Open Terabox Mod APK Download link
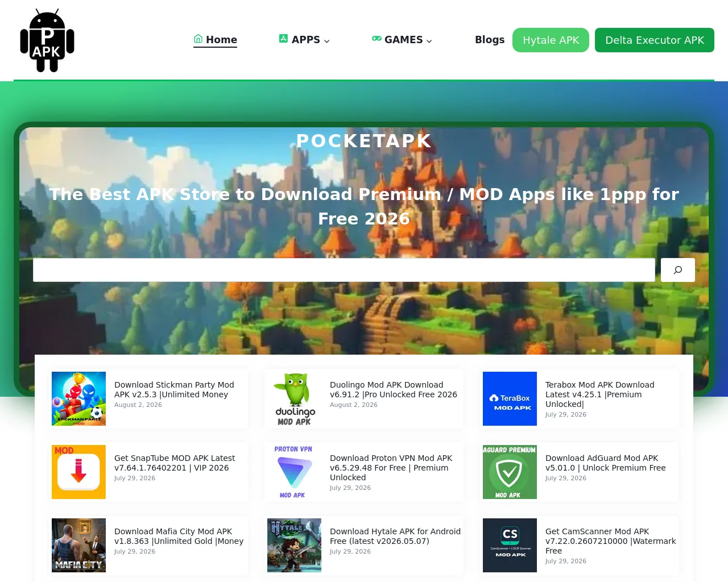 pyautogui.click(x=600, y=394)
